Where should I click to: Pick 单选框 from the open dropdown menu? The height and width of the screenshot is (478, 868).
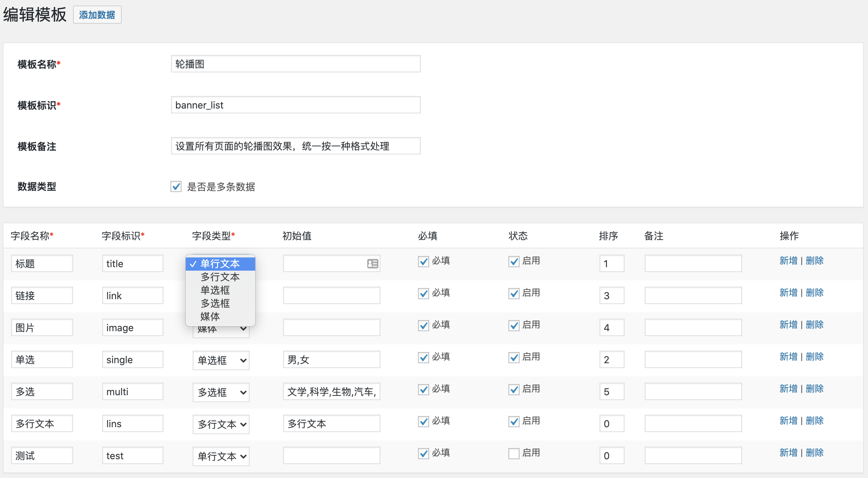click(x=215, y=290)
